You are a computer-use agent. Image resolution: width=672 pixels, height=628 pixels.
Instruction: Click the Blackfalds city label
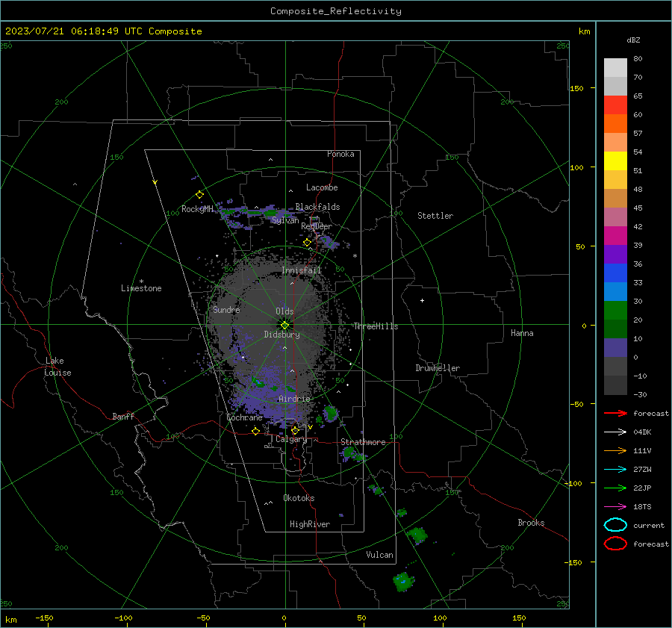coord(317,207)
